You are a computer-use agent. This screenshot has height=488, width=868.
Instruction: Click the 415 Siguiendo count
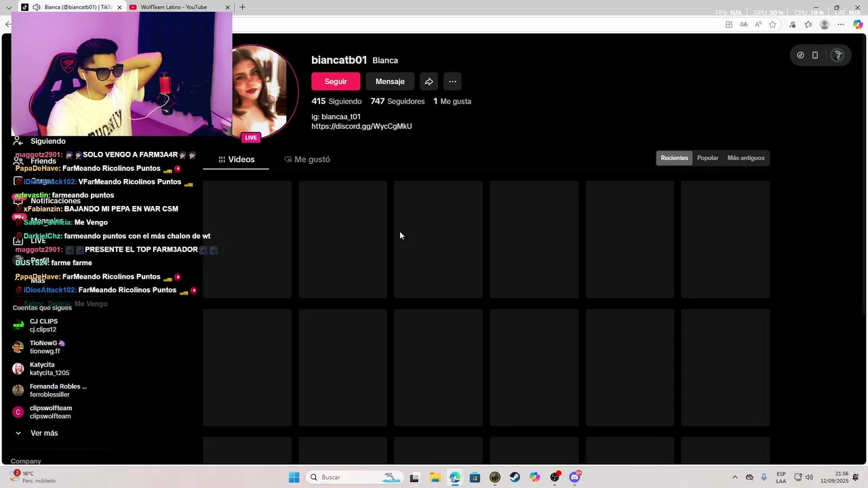pos(336,101)
